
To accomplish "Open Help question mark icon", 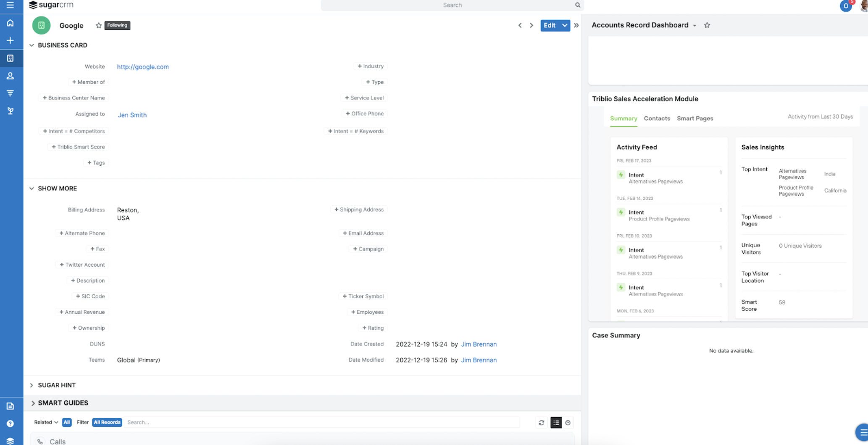I will click(10, 424).
